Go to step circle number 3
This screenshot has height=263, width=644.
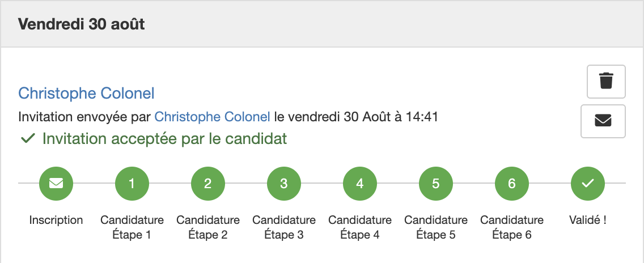tap(284, 183)
